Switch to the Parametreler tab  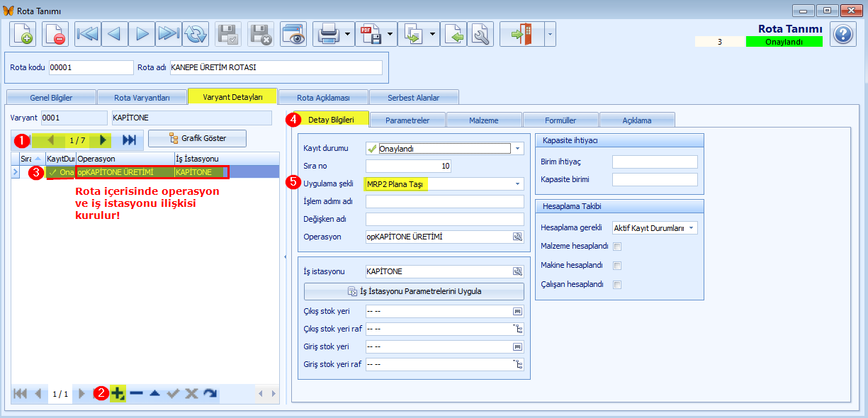(x=407, y=120)
